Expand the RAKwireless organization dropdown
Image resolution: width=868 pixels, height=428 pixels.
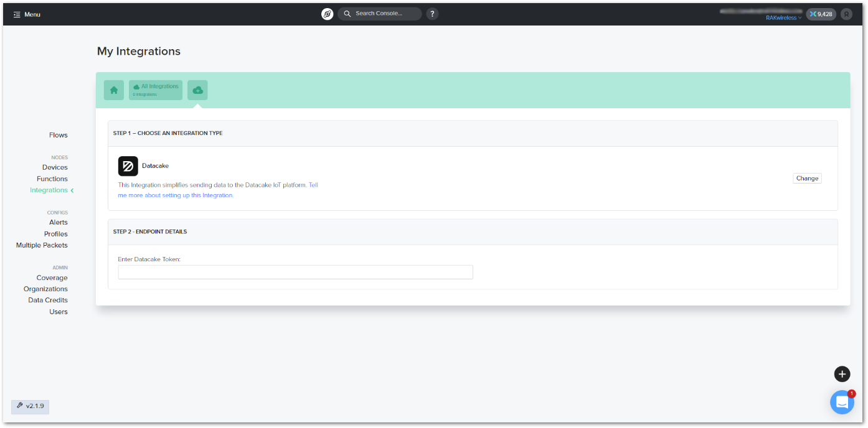783,18
